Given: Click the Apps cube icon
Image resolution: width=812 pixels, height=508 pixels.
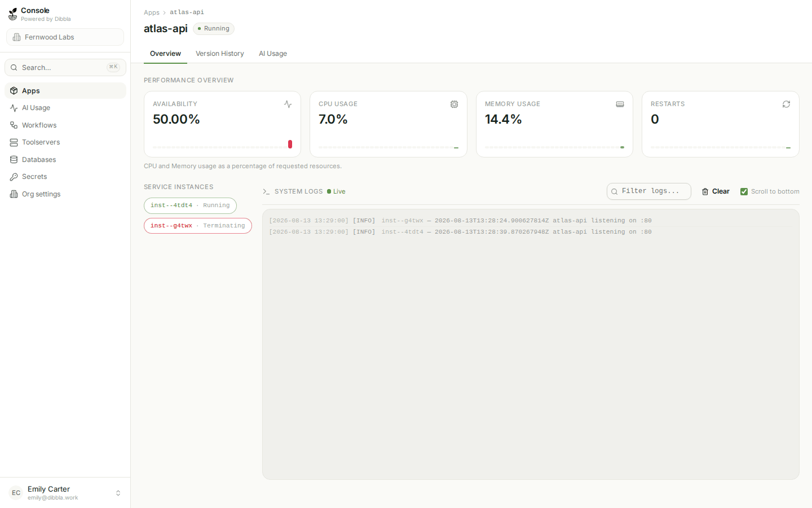Looking at the screenshot, I should tap(14, 91).
